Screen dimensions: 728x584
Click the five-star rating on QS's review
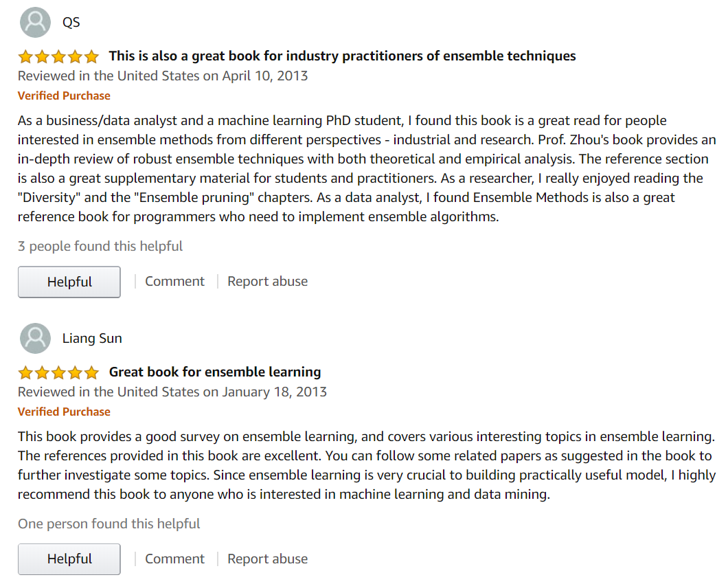pos(58,56)
